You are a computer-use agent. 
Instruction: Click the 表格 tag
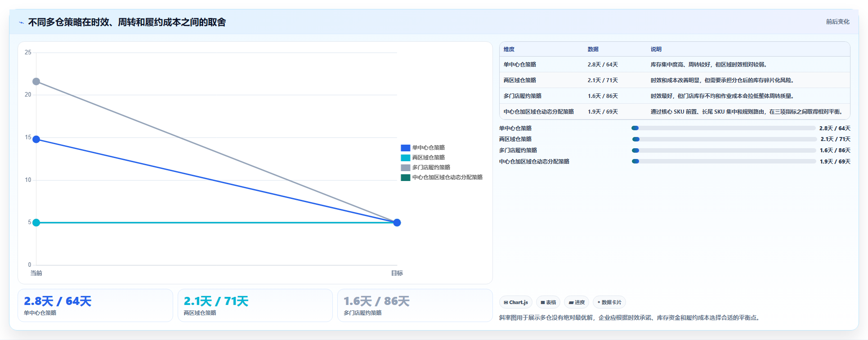pos(548,302)
